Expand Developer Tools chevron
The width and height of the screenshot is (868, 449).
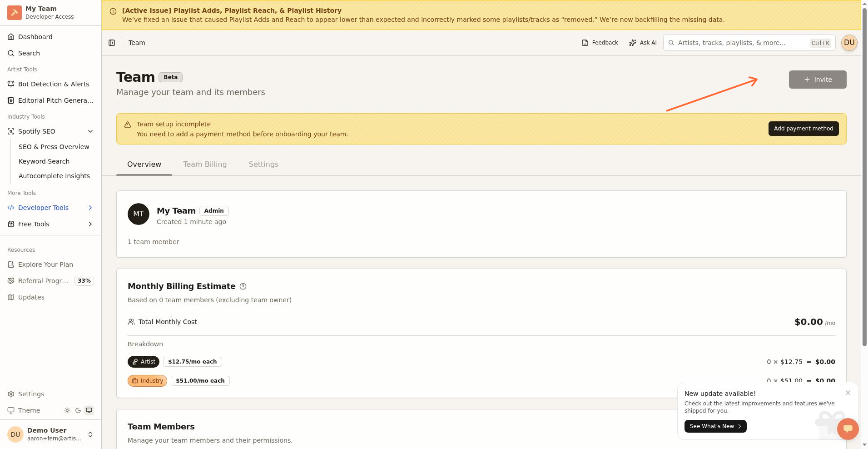coord(90,208)
